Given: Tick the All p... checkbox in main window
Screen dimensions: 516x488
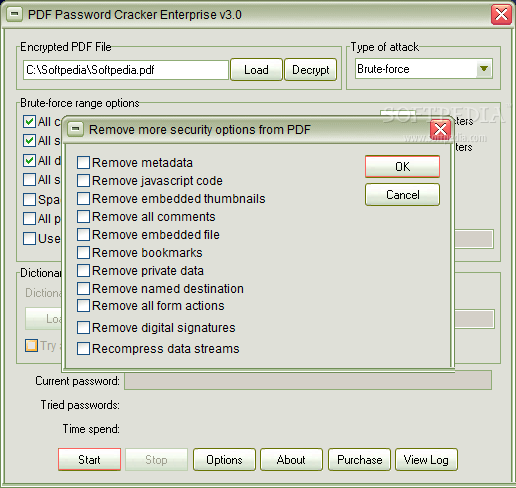Looking at the screenshot, I should click(x=30, y=219).
